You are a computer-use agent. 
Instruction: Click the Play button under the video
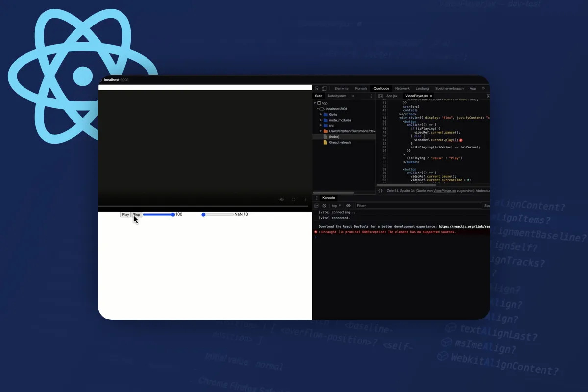[125, 214]
